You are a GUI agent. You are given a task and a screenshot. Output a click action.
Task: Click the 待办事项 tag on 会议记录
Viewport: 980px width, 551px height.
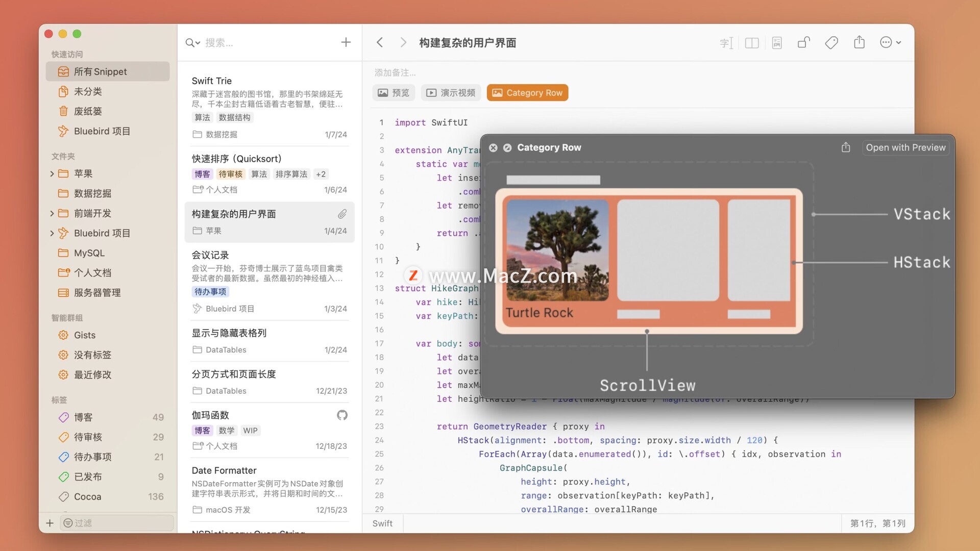(x=210, y=292)
